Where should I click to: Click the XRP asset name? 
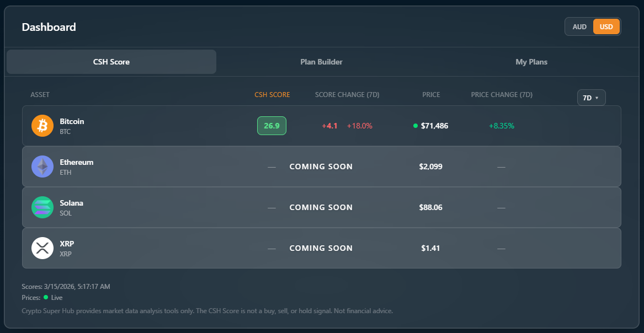[67, 244]
